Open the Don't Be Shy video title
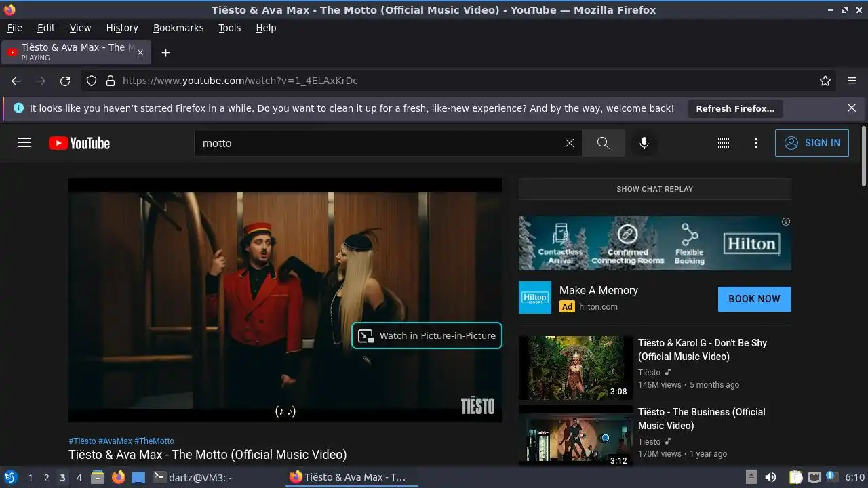The height and width of the screenshot is (488, 868). tap(703, 350)
